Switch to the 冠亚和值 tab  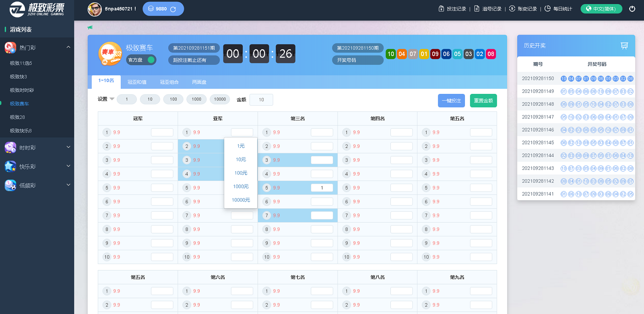point(137,82)
